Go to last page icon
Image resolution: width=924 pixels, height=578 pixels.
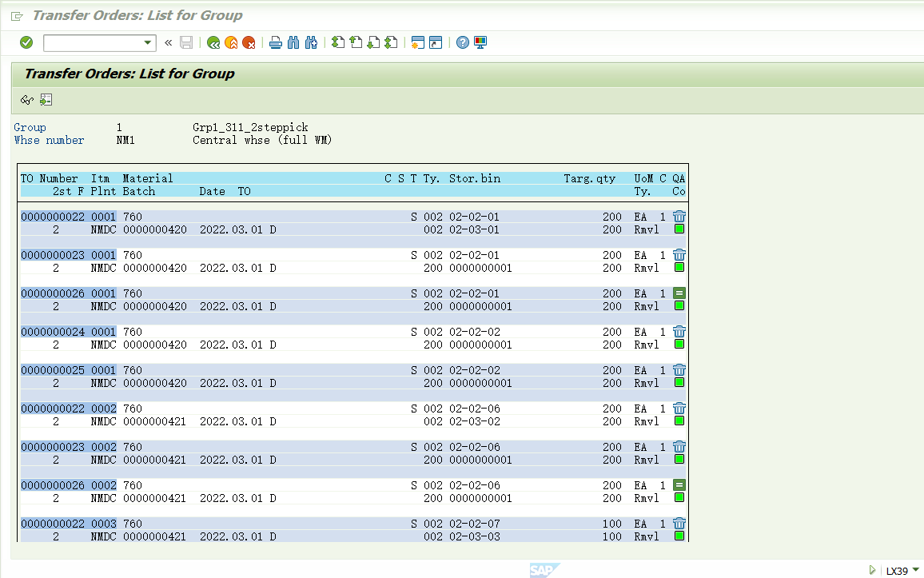click(391, 42)
